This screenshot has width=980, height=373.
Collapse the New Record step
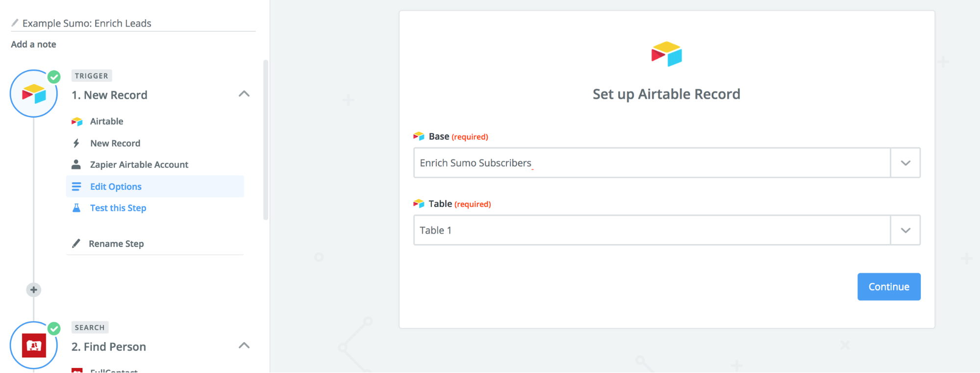[244, 94]
